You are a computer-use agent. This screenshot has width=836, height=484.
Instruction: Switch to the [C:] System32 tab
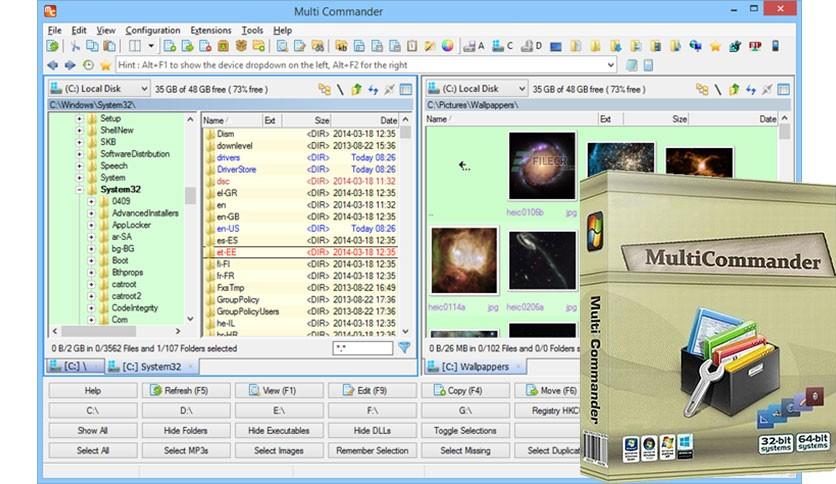coord(151,367)
